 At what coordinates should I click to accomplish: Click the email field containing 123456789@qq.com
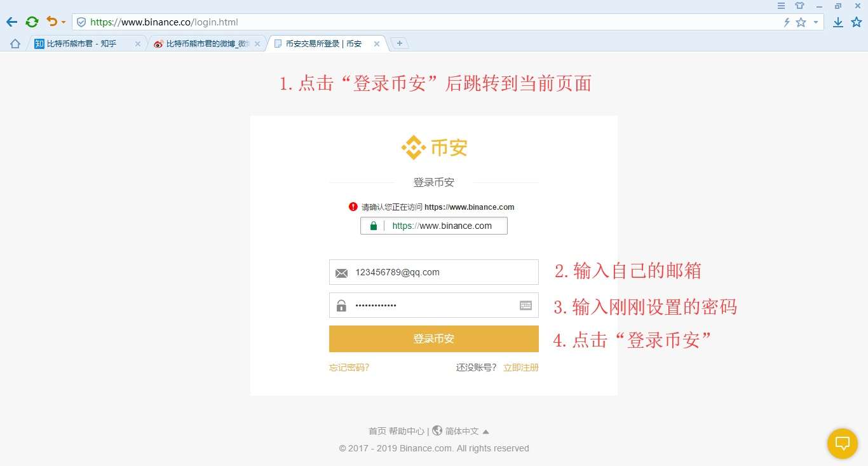tap(434, 272)
